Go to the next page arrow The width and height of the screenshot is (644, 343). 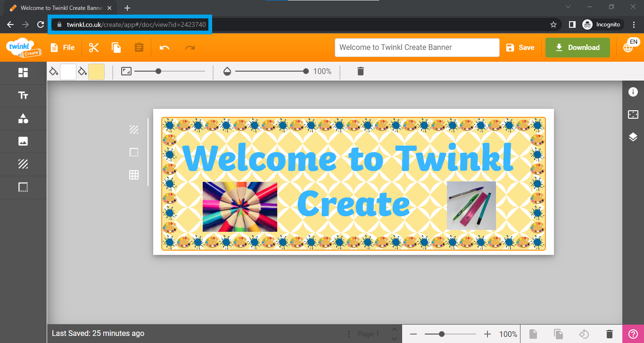click(394, 338)
